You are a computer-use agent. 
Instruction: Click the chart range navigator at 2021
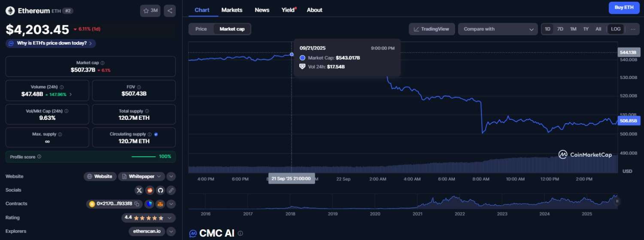pos(417,203)
